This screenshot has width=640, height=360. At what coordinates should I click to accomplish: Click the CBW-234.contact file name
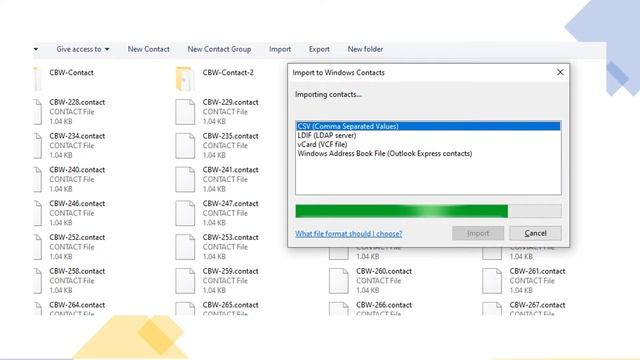[77, 136]
